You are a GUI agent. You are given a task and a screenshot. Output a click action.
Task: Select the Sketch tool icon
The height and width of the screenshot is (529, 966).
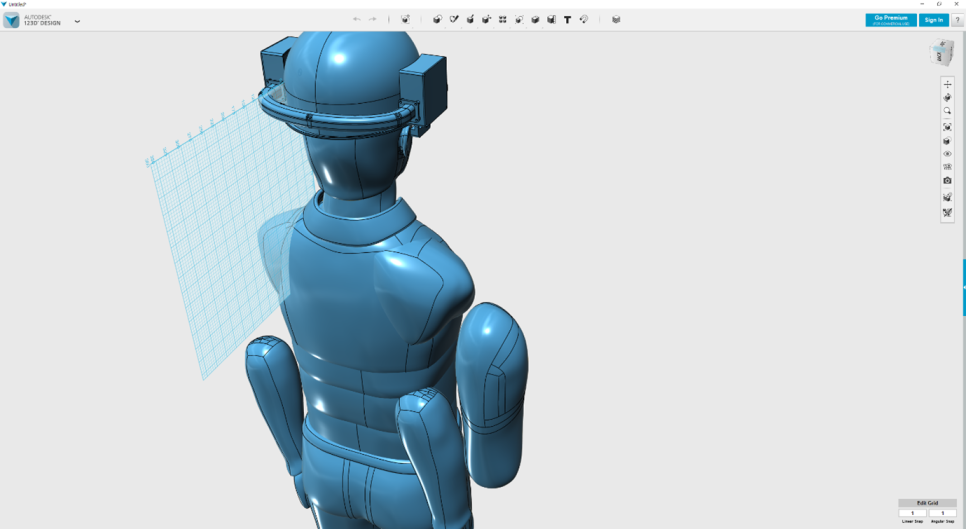tap(454, 19)
